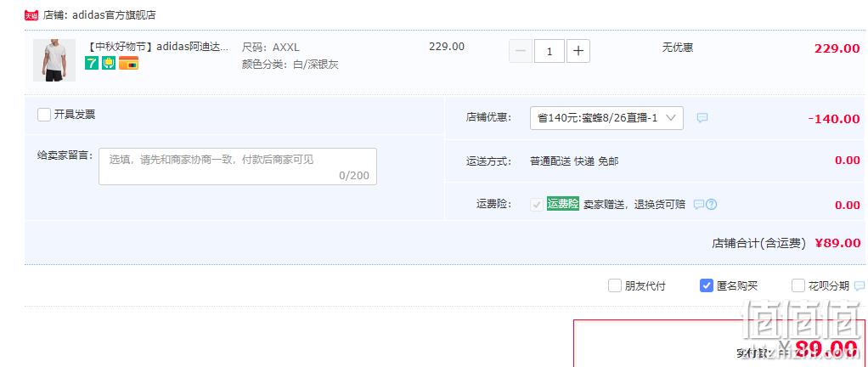Click the ¥89.00 shop total amount
868x367 pixels.
838,243
